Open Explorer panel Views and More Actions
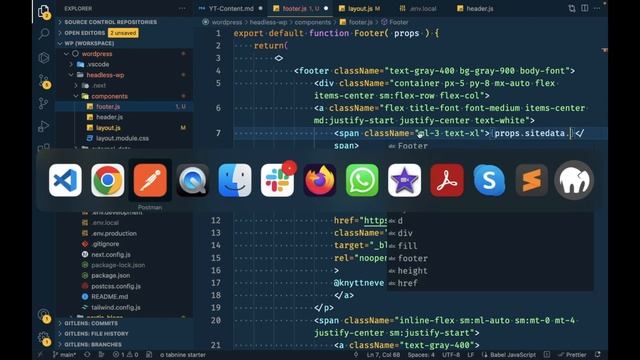 (x=182, y=8)
